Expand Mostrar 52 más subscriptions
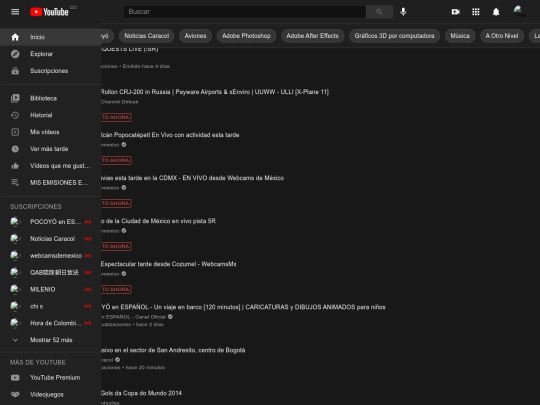540x405 pixels. tap(50, 340)
